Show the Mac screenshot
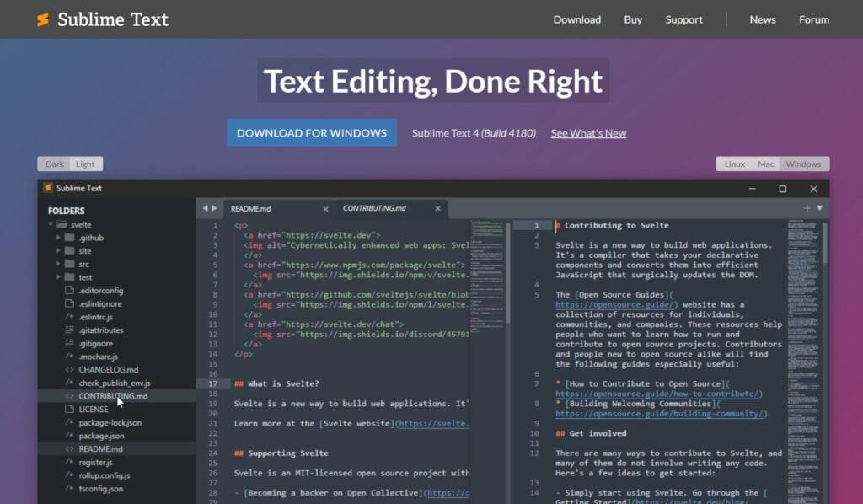Screen dimensions: 863x504 765,164
